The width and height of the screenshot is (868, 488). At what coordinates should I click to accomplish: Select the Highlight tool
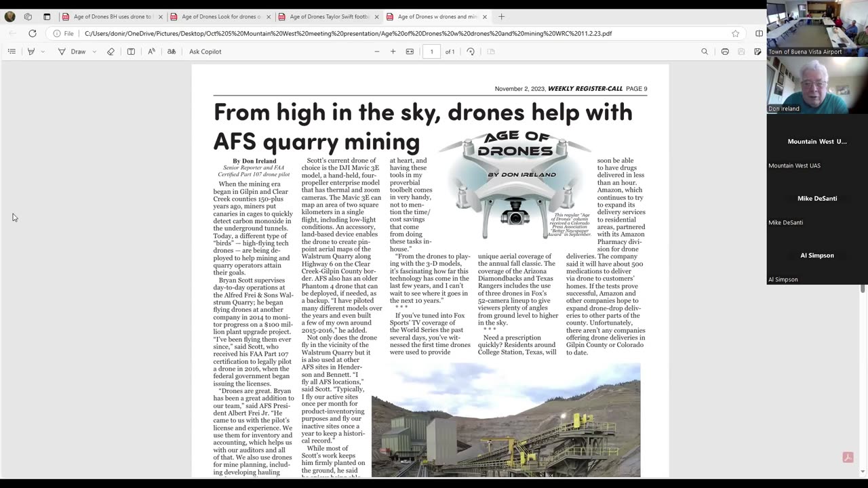(x=31, y=52)
